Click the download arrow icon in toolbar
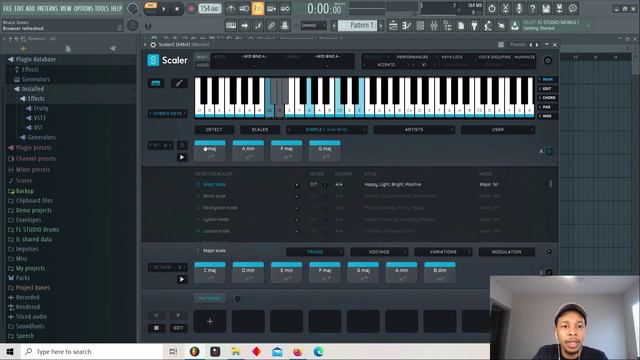The width and height of the screenshot is (640, 360). (x=515, y=26)
